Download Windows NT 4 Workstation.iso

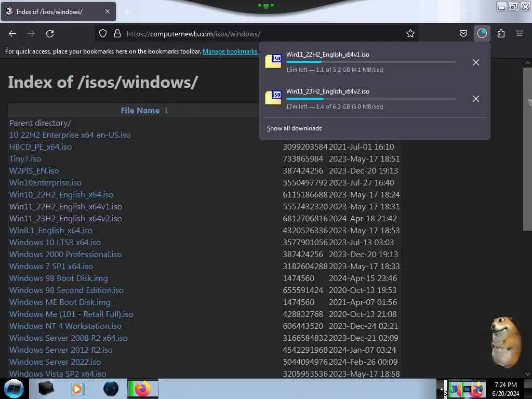tap(65, 326)
